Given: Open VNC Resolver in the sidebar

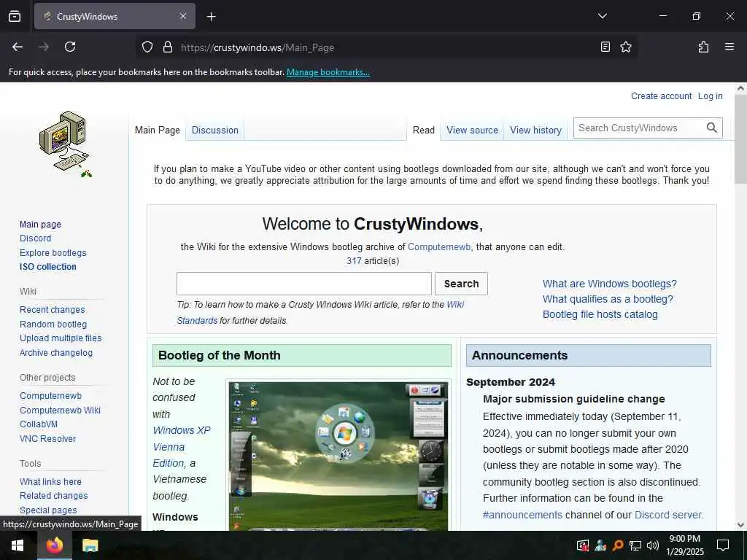Looking at the screenshot, I should pos(47,438).
